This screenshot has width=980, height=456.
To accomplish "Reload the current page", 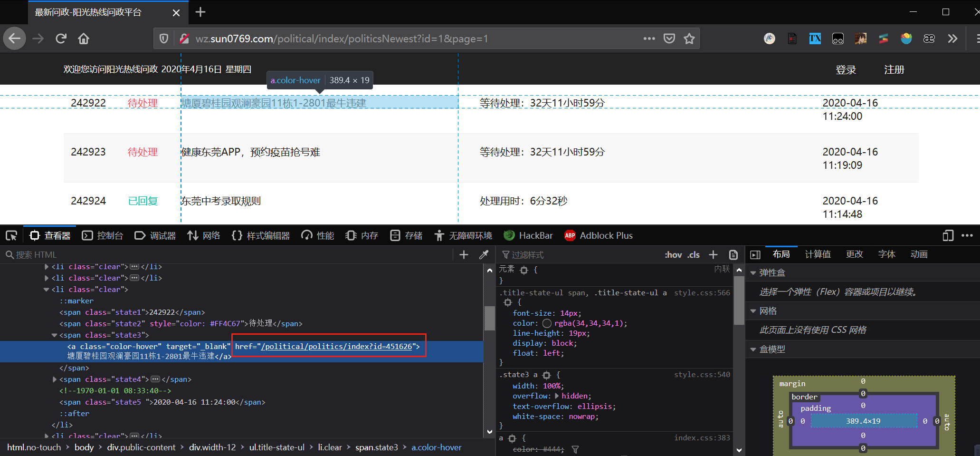I will [61, 39].
